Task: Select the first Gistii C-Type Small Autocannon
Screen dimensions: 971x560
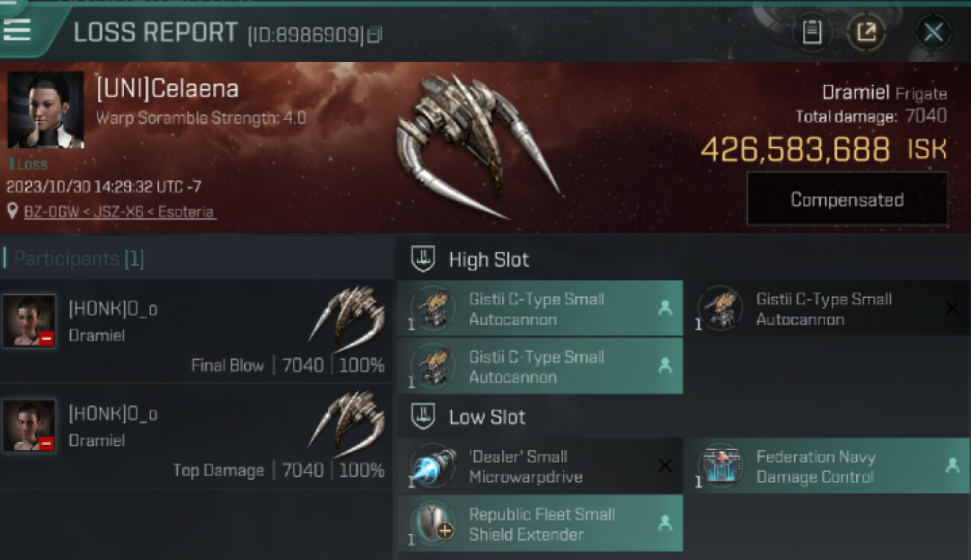Action: point(540,308)
